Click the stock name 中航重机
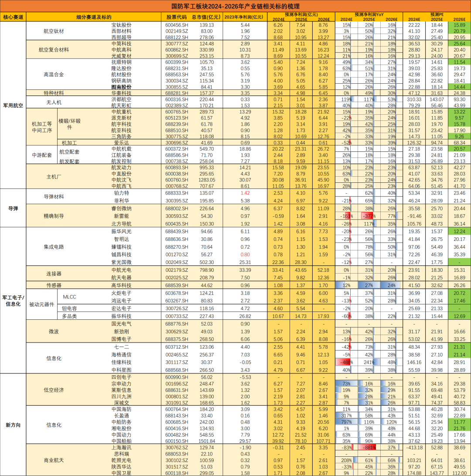The width and height of the screenshot is (471, 476). coord(121,112)
